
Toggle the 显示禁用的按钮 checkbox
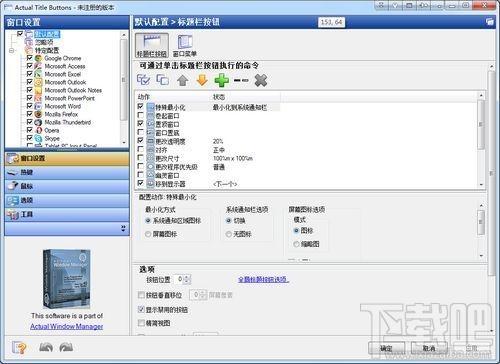point(141,309)
